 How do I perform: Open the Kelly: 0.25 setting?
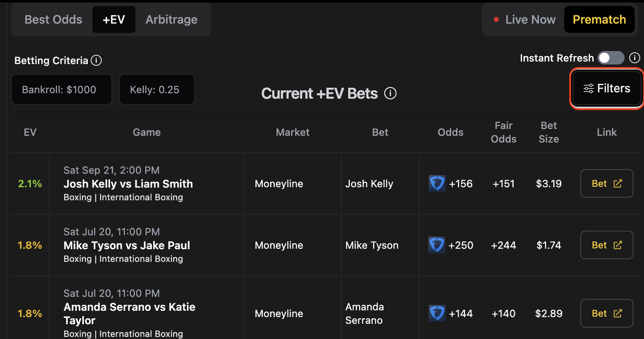click(x=157, y=89)
